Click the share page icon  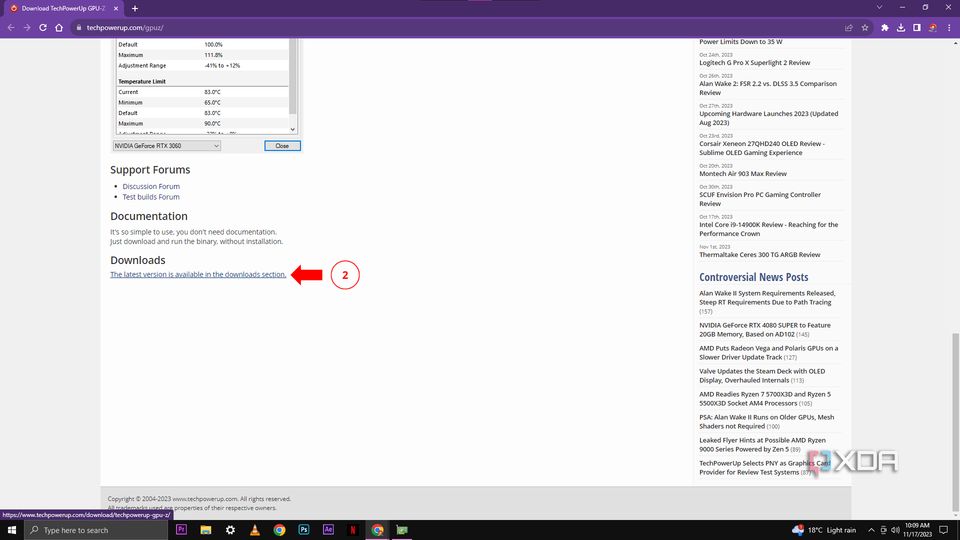849,28
